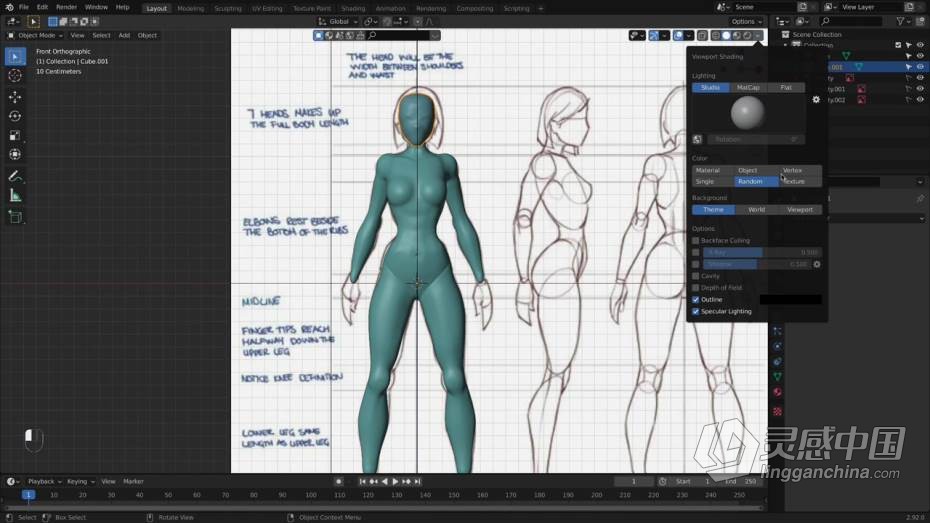The width and height of the screenshot is (930, 523).
Task: Set background to Viewport
Action: (x=800, y=210)
